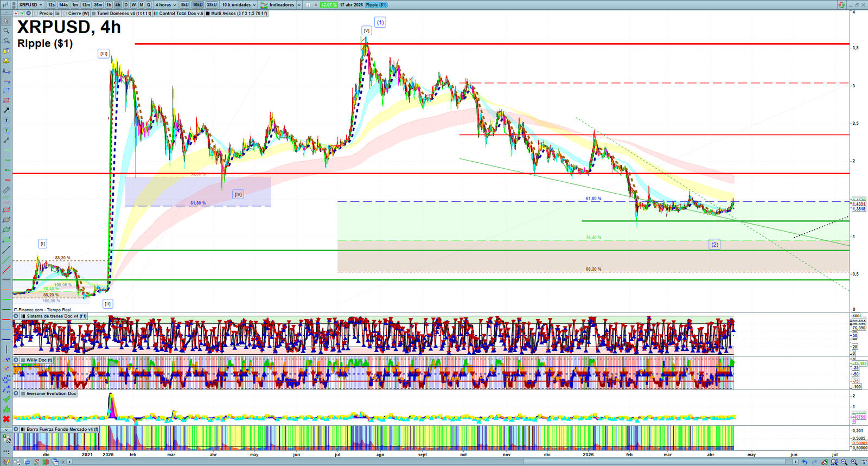Open the Indicadores dropdown arrow
This screenshot has width=868, height=466.
pos(299,5)
